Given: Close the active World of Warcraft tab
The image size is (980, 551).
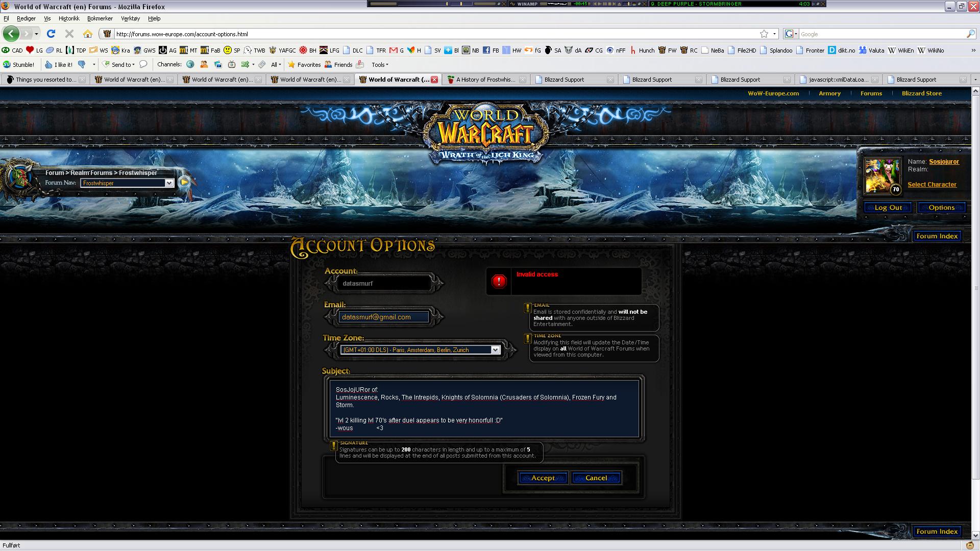Looking at the screenshot, I should (x=434, y=80).
